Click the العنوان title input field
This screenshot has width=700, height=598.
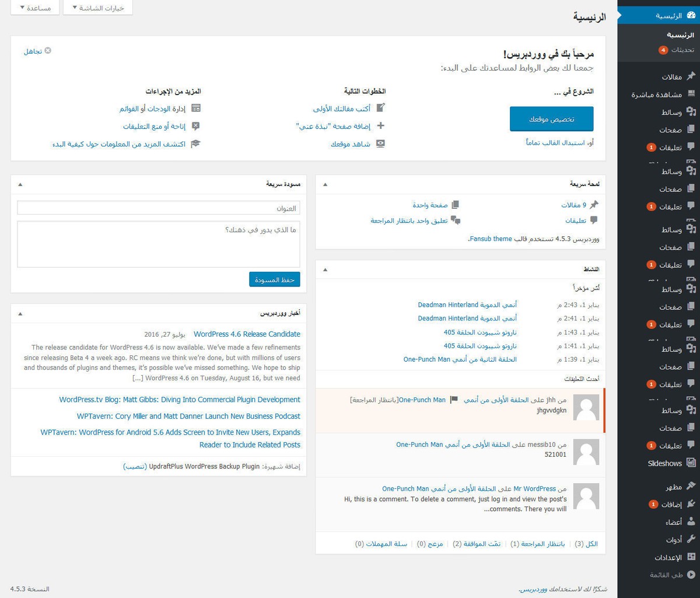point(159,208)
